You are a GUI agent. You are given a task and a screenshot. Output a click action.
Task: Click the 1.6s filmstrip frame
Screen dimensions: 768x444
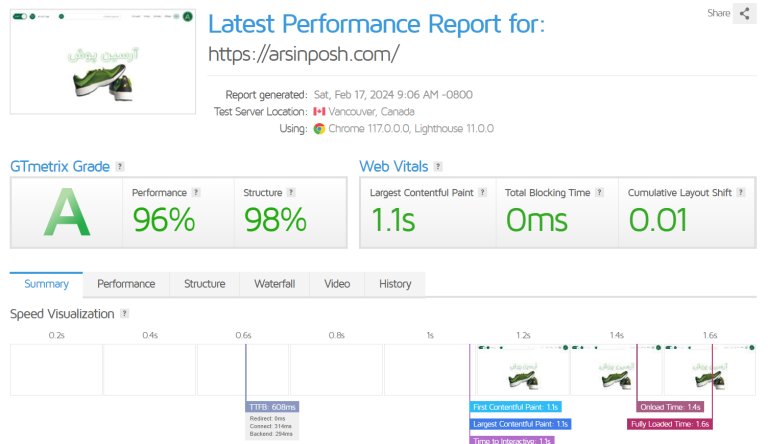click(x=710, y=370)
